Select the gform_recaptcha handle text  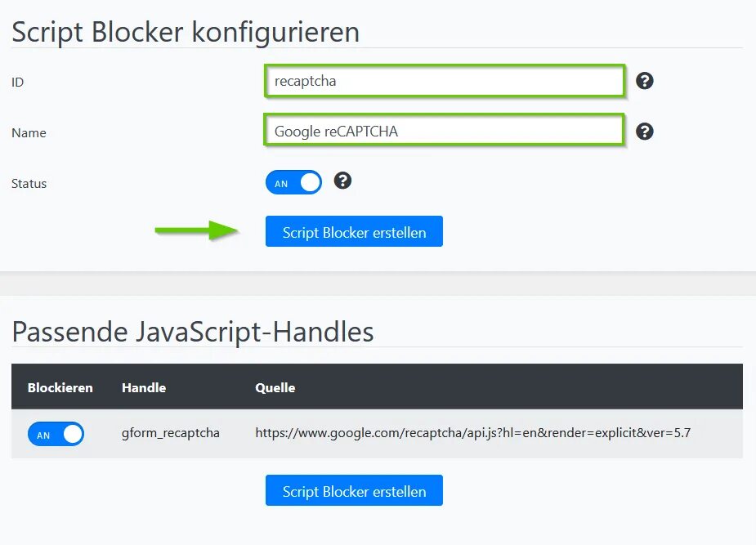pyautogui.click(x=171, y=433)
